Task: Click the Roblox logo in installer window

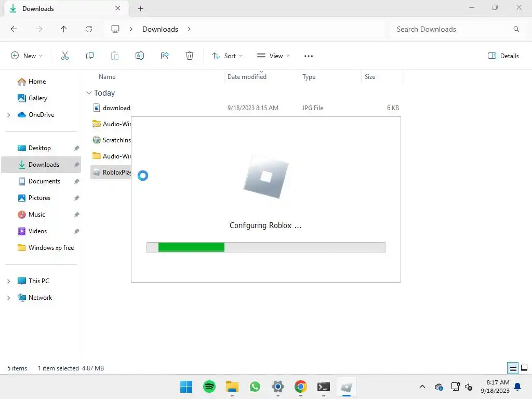Action: [x=266, y=176]
